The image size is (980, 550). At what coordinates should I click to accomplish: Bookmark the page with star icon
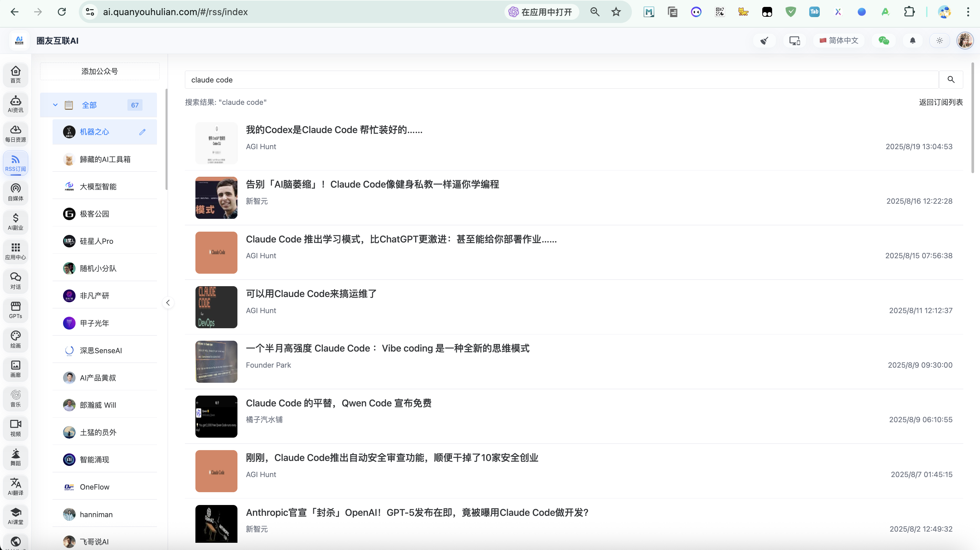click(616, 12)
